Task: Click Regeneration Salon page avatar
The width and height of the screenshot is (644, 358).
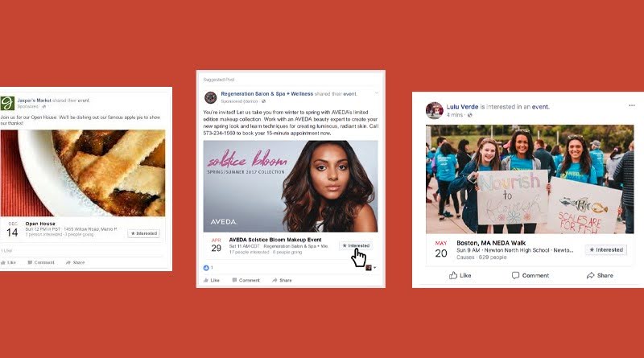Action: [x=211, y=97]
